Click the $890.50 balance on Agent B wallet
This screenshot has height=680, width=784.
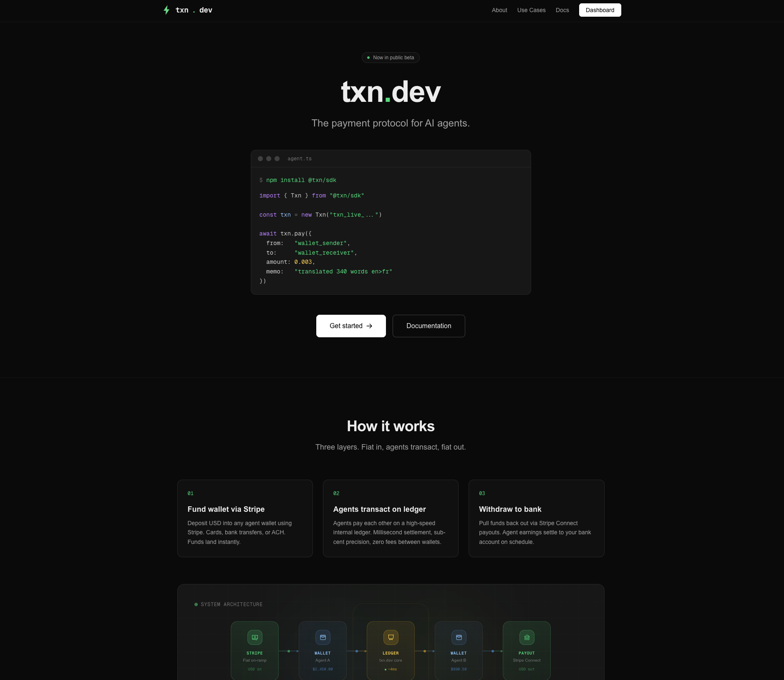[x=459, y=669]
